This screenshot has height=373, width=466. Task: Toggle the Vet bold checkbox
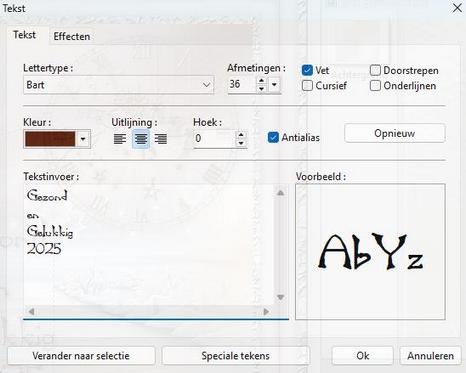[307, 70]
